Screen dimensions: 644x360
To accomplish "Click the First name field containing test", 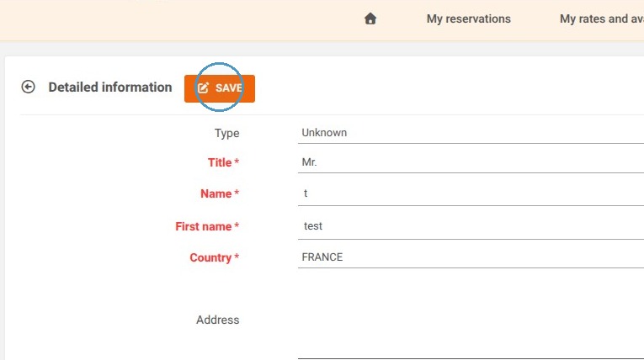I will pos(471,226).
